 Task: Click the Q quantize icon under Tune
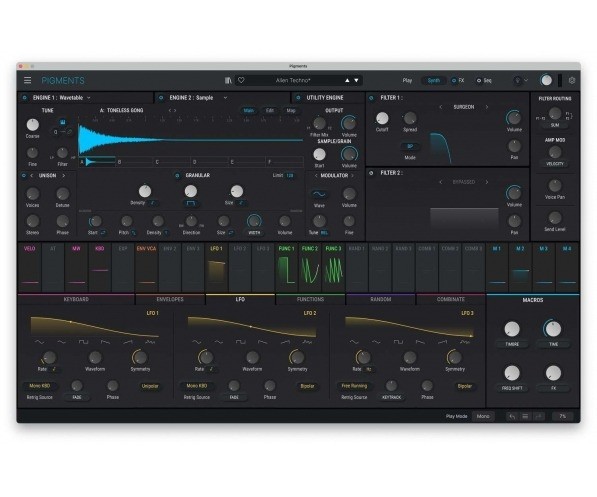click(x=56, y=132)
